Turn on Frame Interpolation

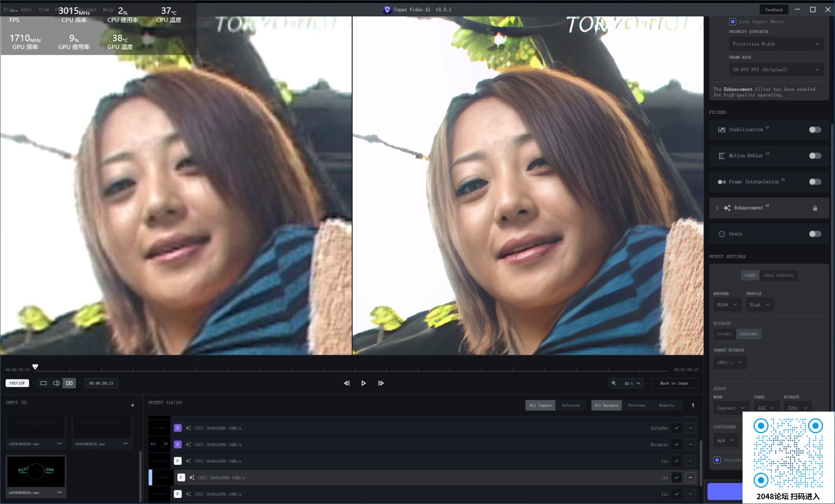(815, 182)
